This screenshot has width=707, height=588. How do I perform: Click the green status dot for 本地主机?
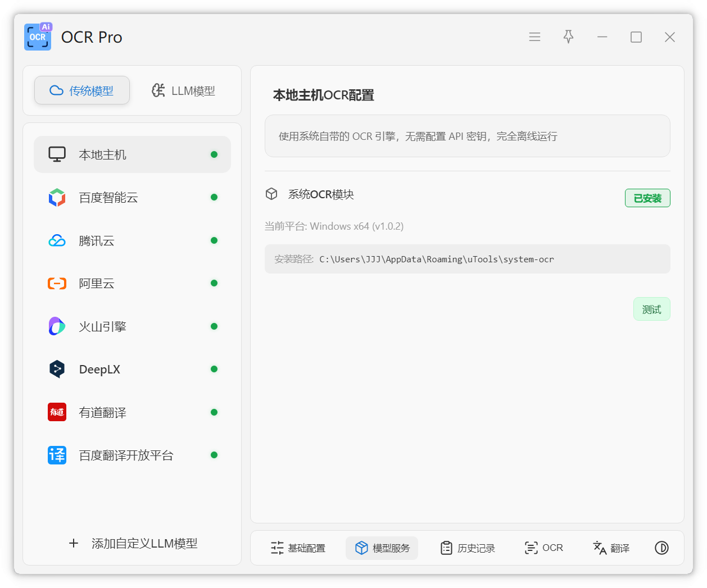214,154
